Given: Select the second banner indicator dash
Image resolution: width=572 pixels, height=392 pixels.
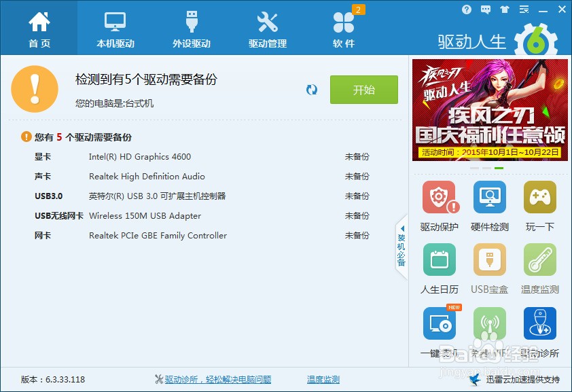Looking at the screenshot, I should tap(486, 168).
